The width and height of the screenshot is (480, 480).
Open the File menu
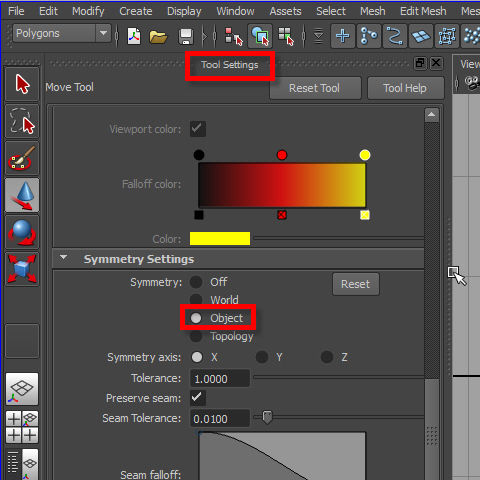pos(16,11)
